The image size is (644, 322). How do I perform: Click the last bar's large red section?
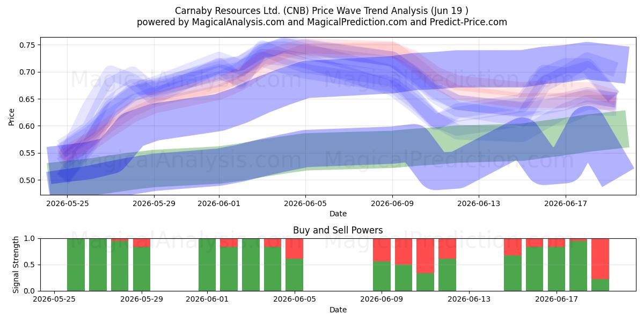point(600,259)
